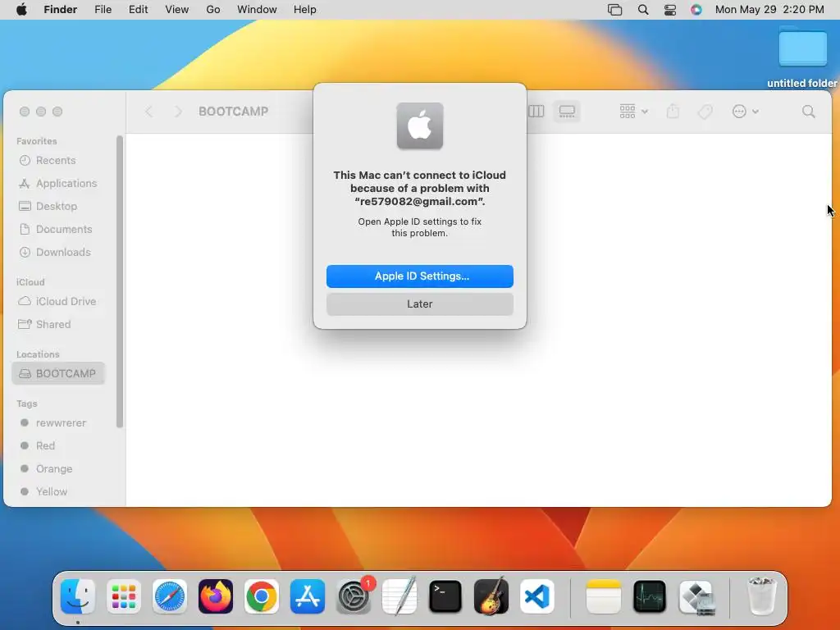The image size is (840, 630).
Task: Select Applications in the sidebar
Action: tap(58, 183)
